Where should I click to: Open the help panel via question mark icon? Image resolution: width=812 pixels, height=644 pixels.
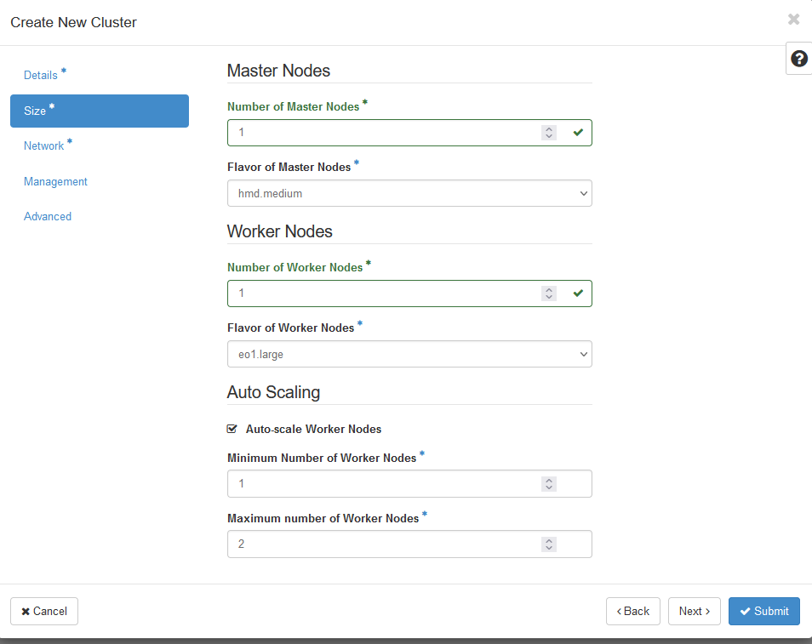point(798,59)
